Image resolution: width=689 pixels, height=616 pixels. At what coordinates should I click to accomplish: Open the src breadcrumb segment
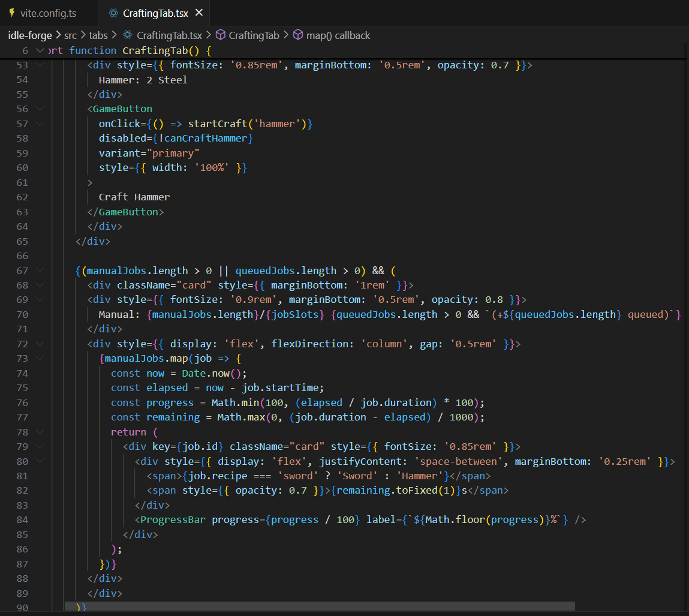click(x=70, y=35)
